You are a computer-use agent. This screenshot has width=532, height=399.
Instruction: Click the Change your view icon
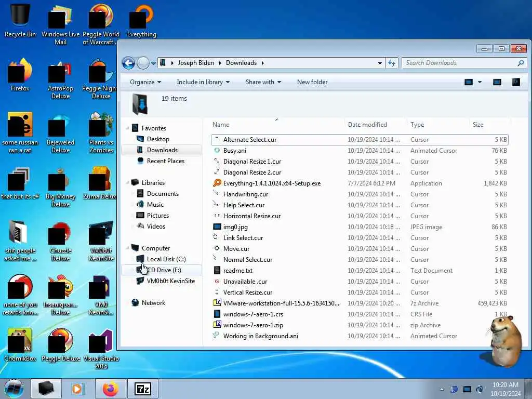[469, 82]
